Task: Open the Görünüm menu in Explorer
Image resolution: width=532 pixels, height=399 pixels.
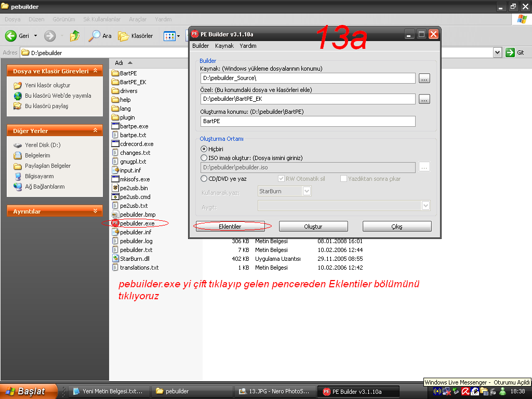Action: tap(64, 19)
